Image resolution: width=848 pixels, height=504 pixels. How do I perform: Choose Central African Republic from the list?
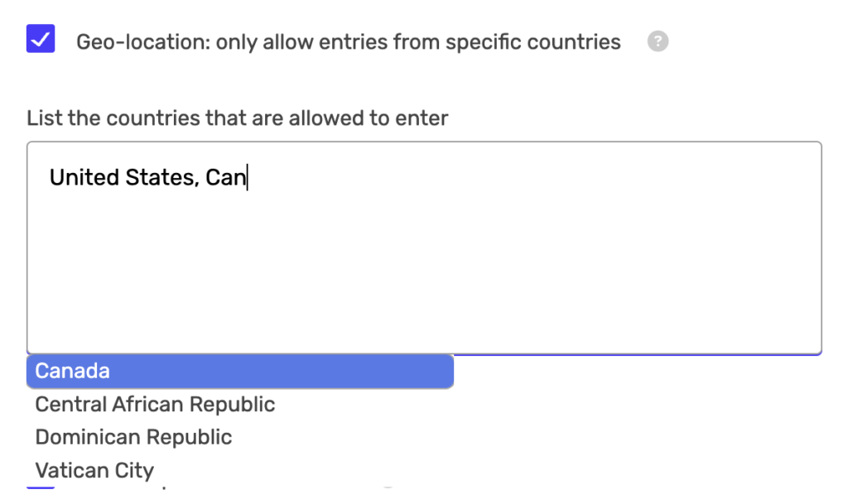[155, 404]
